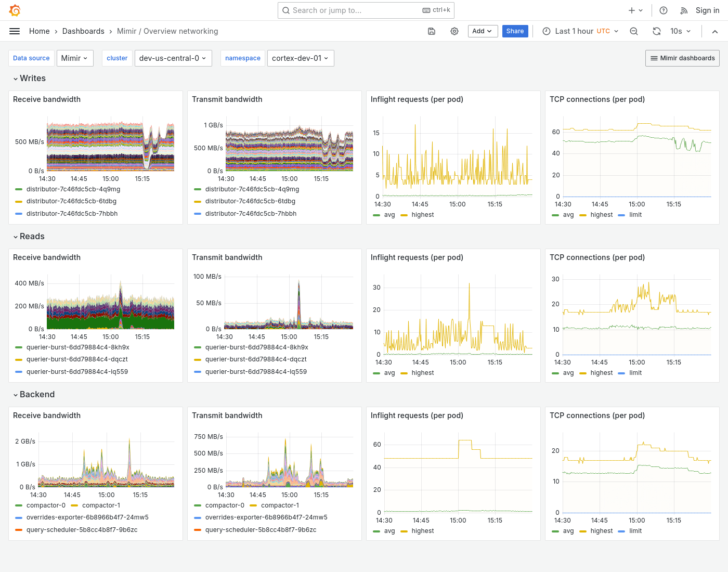728x572 pixels.
Task: Open the cluster dropdown showing dev-us-central-0
Action: click(x=173, y=58)
